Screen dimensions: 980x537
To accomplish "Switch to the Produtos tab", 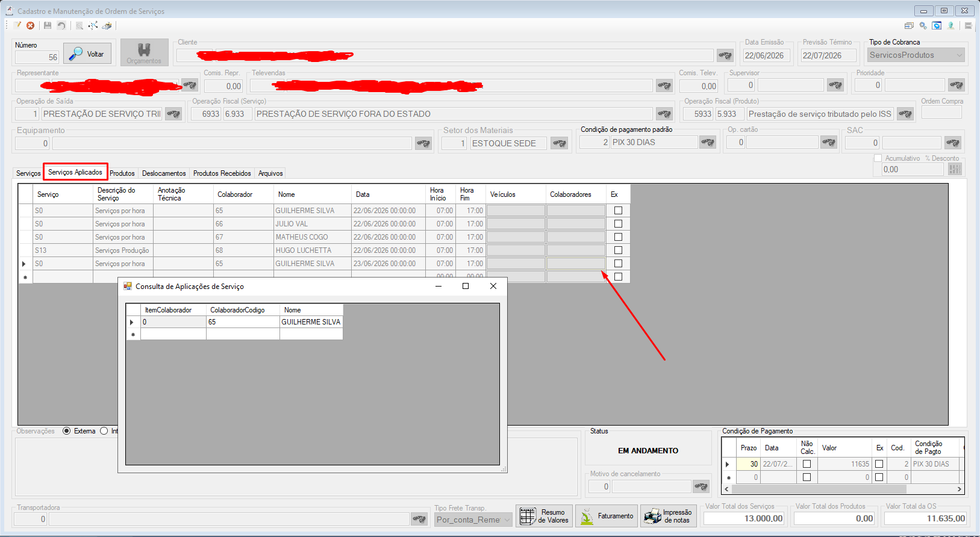I will pos(122,173).
